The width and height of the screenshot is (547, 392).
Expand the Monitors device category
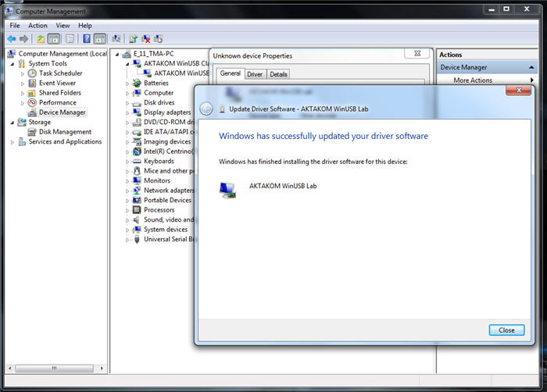pyautogui.click(x=127, y=181)
